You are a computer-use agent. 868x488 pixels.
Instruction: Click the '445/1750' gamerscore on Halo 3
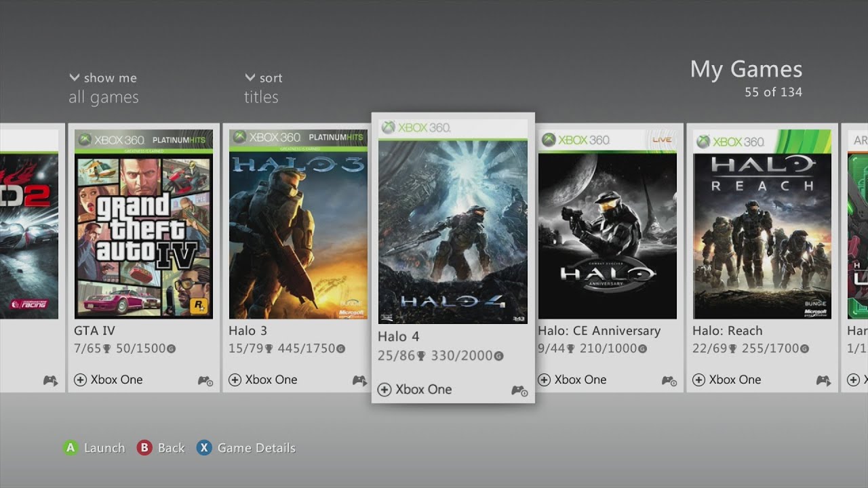[x=306, y=348]
